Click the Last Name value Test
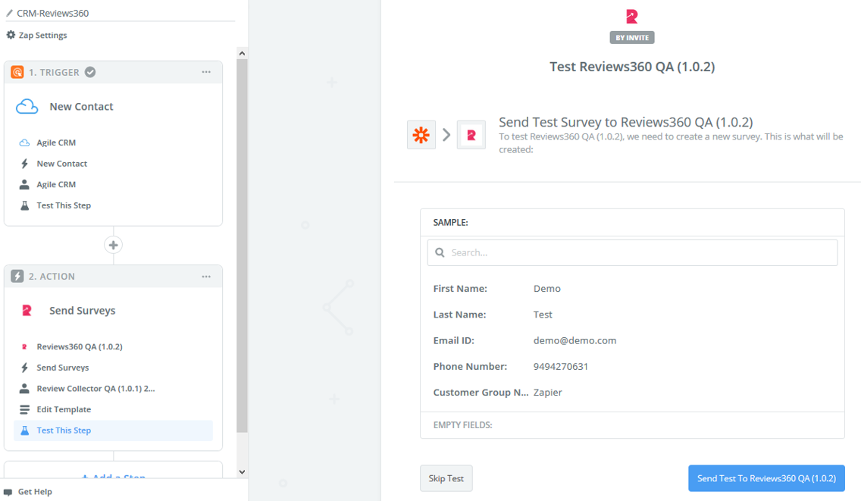Screen dimensions: 861x504 point(543,315)
